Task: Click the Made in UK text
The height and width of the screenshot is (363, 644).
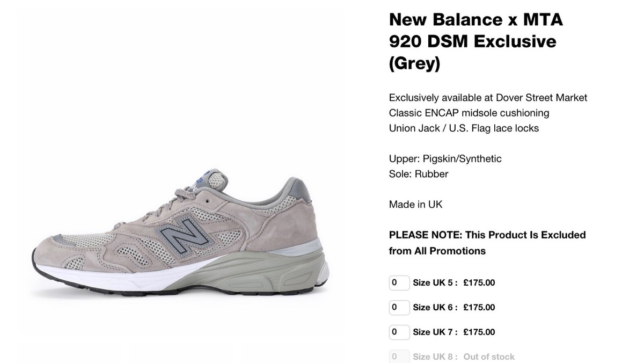Action: (x=415, y=205)
